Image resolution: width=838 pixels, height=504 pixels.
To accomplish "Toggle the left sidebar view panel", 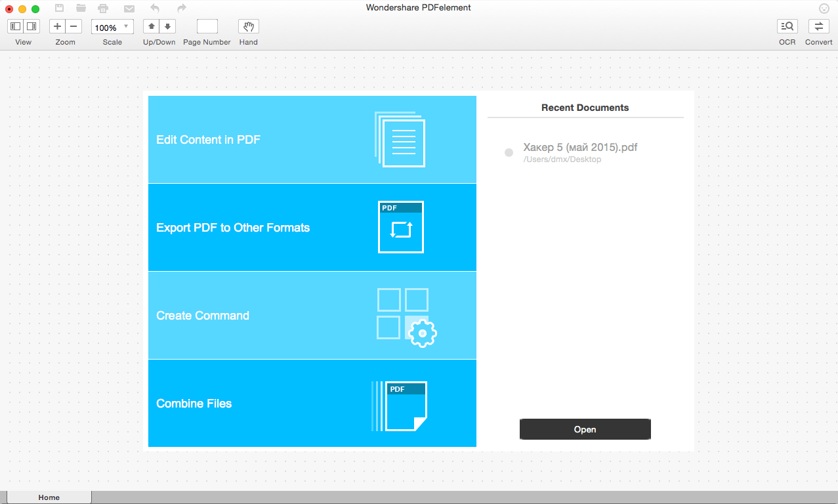I will [x=15, y=26].
